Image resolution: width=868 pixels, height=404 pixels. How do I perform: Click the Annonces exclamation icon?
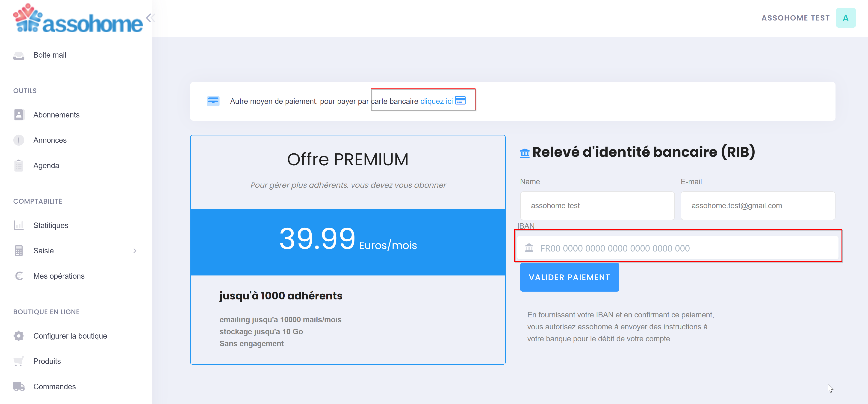click(19, 140)
